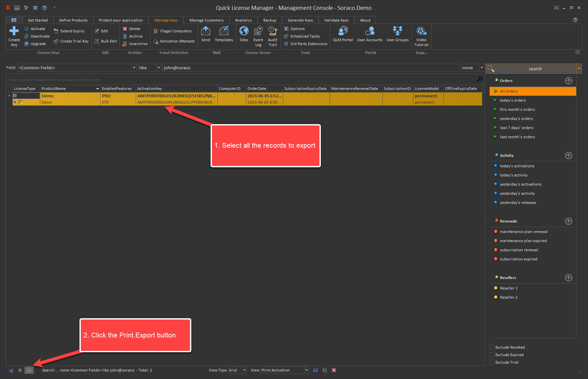Switch to Get Started tab
The width and height of the screenshot is (588, 379).
click(x=38, y=20)
